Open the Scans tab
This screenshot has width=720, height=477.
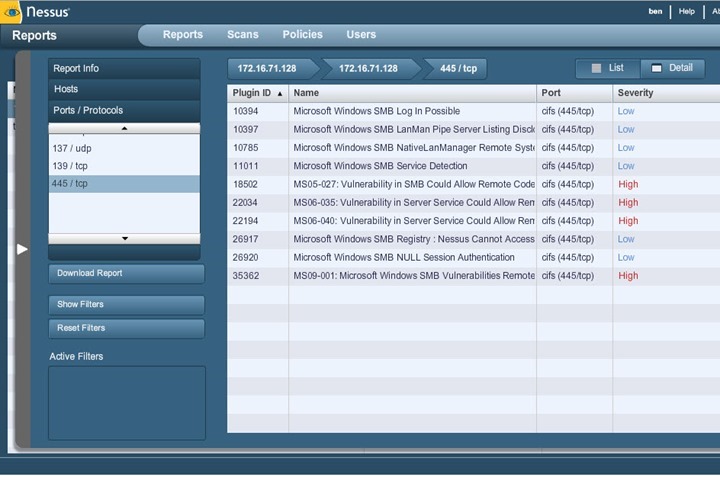point(242,34)
